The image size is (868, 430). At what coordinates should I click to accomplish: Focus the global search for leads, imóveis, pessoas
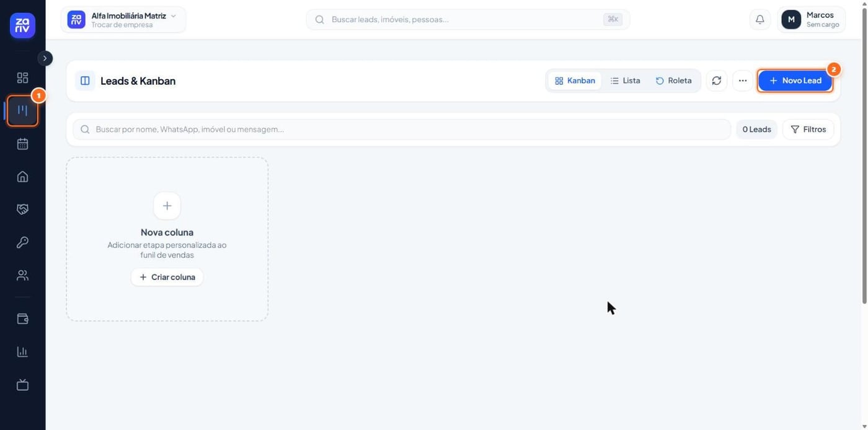468,19
